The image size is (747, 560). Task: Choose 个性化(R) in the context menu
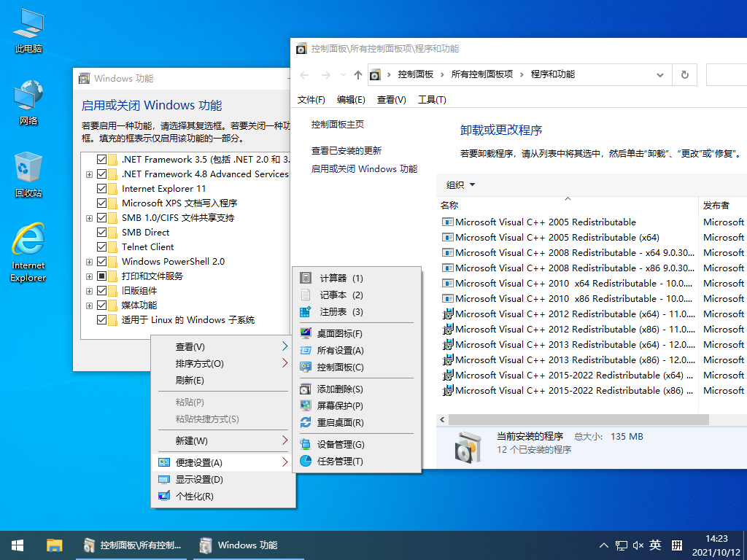pyautogui.click(x=194, y=497)
